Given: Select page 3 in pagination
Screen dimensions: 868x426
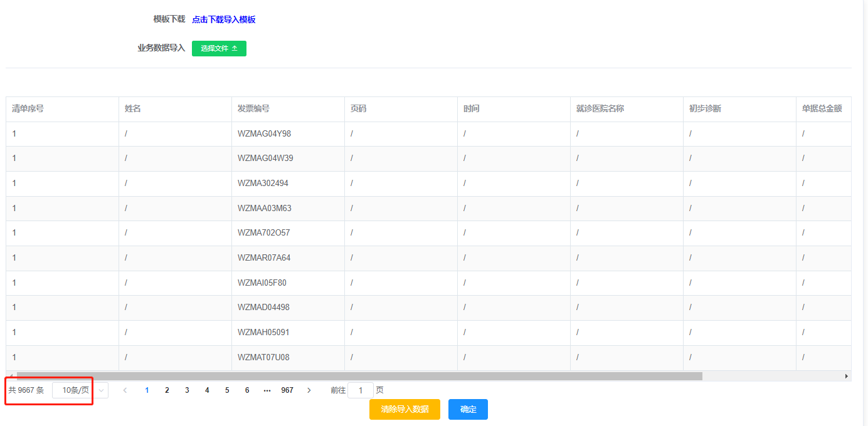Looking at the screenshot, I should pos(187,390).
